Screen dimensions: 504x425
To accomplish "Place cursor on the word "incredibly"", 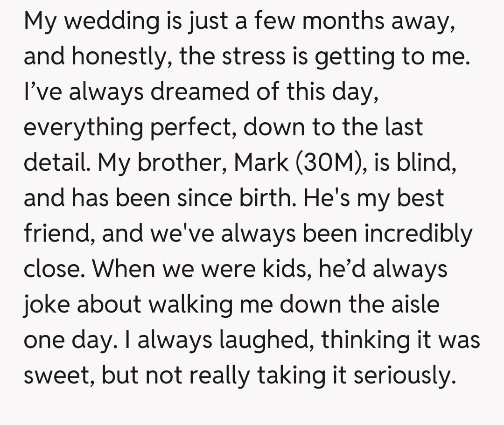I will point(418,233).
